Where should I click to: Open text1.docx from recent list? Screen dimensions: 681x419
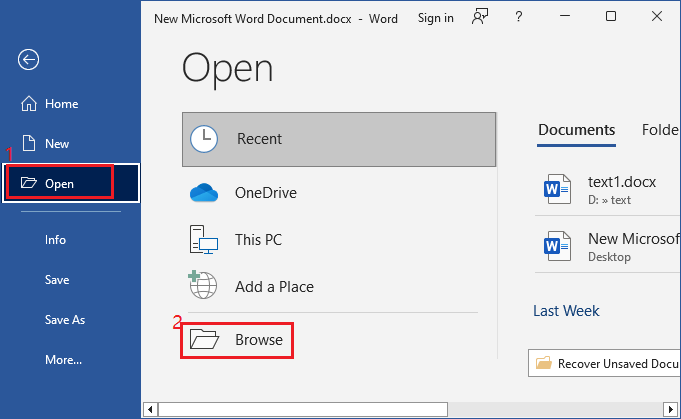pyautogui.click(x=607, y=190)
